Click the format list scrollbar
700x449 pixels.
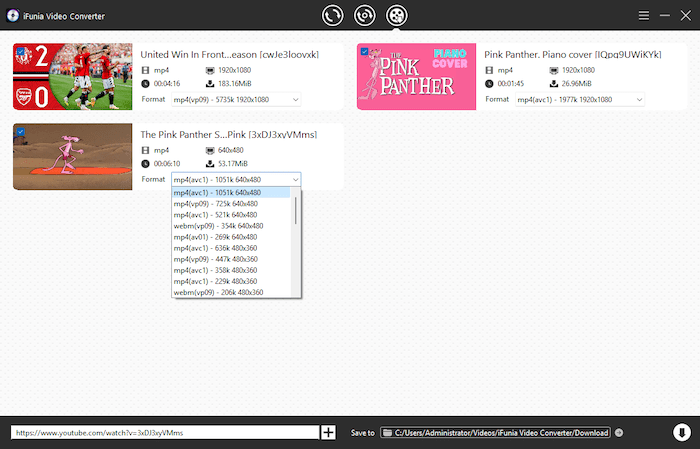[295, 212]
